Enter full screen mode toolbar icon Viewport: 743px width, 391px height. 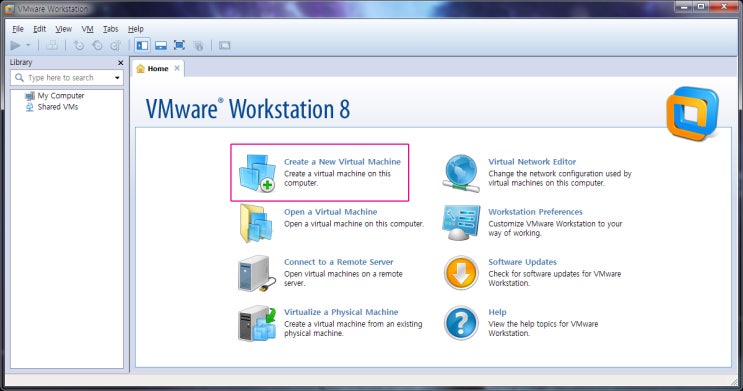pyautogui.click(x=179, y=45)
